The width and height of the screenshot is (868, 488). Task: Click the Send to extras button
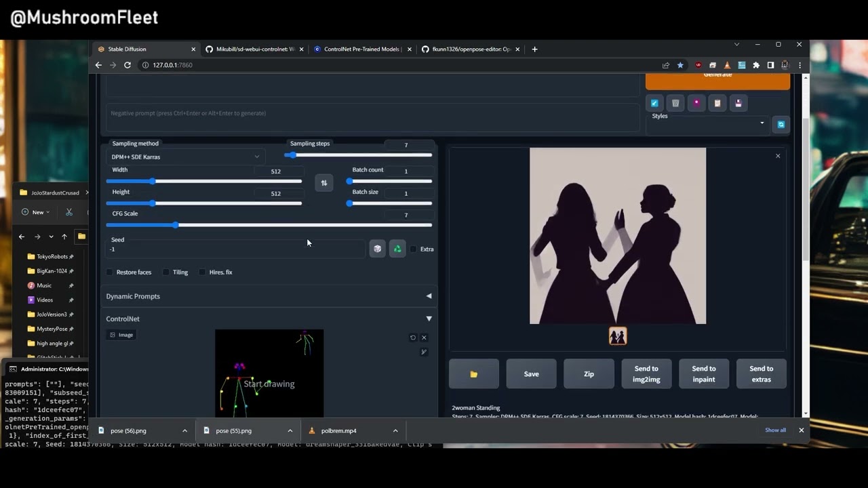762,374
